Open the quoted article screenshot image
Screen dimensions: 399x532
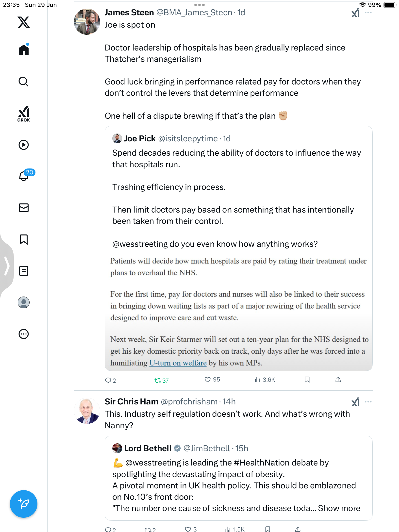(238, 312)
